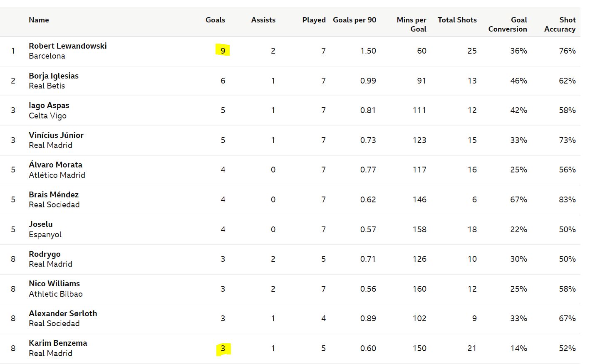Open Robert Lewandowski player name
600x364 pixels.
pos(68,46)
